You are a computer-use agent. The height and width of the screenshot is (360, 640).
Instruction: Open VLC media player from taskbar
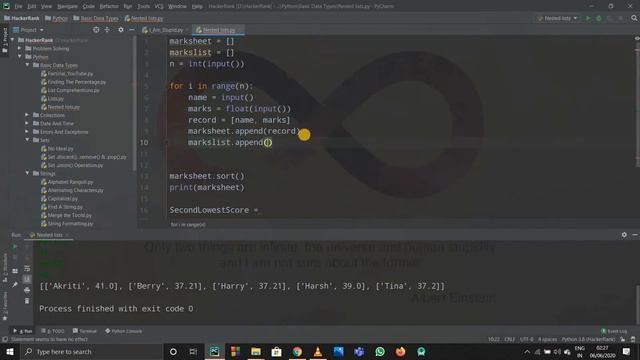[318, 351]
